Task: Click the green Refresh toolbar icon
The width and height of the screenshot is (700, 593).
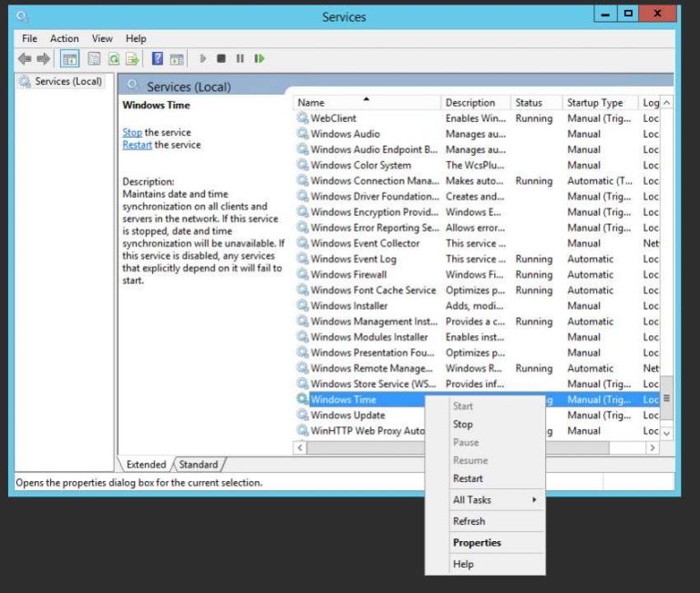Action: 114,58
